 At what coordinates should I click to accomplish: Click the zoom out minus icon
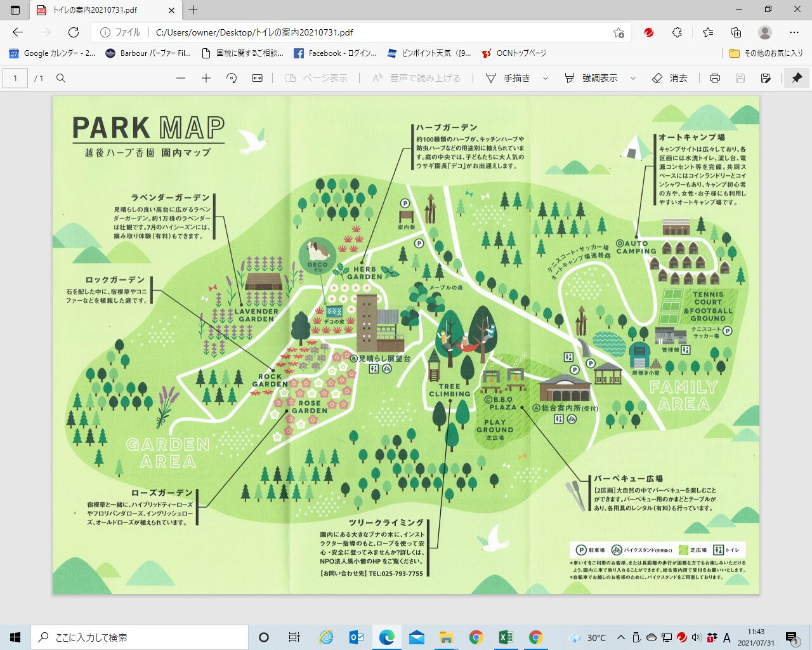[181, 78]
